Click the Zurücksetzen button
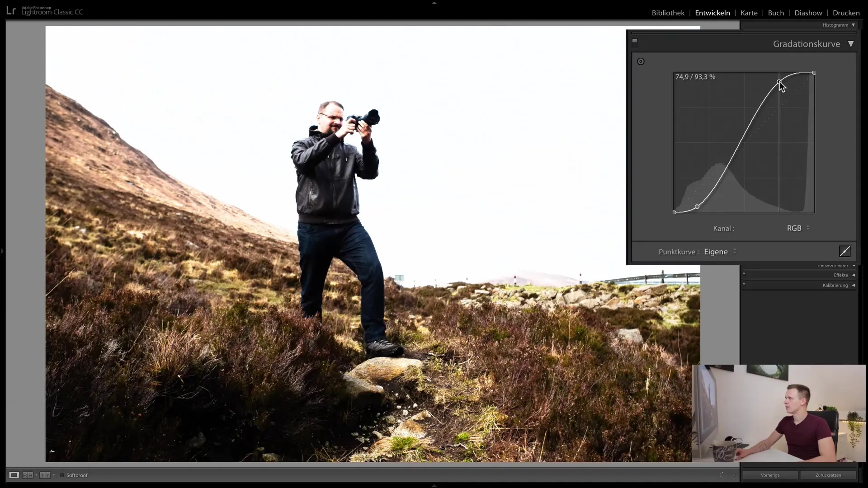 click(x=828, y=475)
